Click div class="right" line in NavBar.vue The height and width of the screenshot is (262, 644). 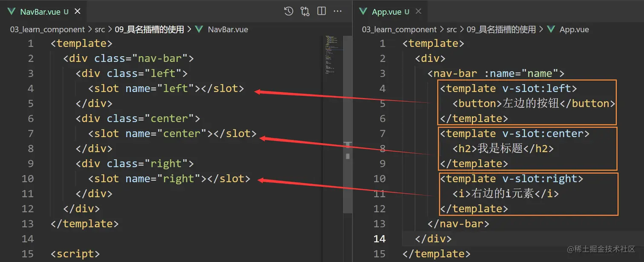[135, 164]
